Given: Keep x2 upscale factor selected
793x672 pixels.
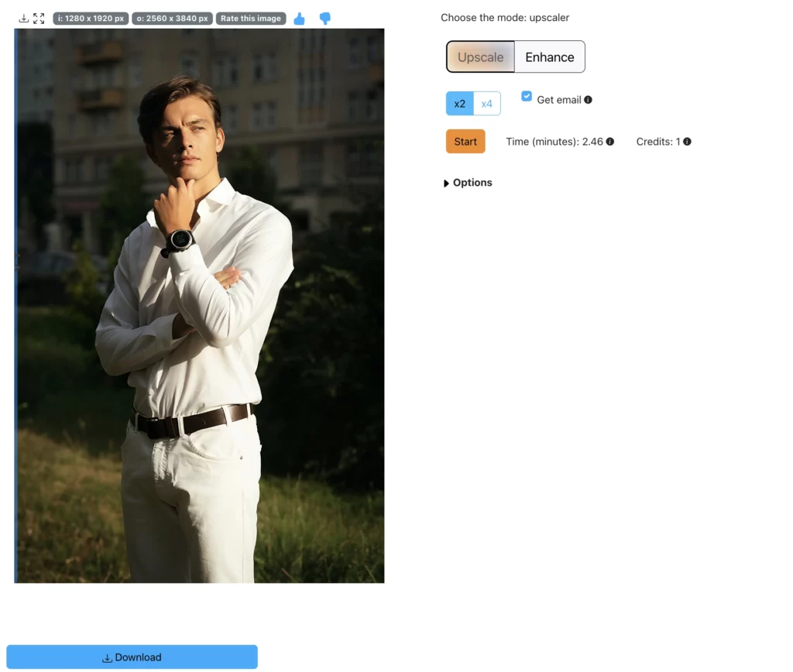Looking at the screenshot, I should (459, 103).
